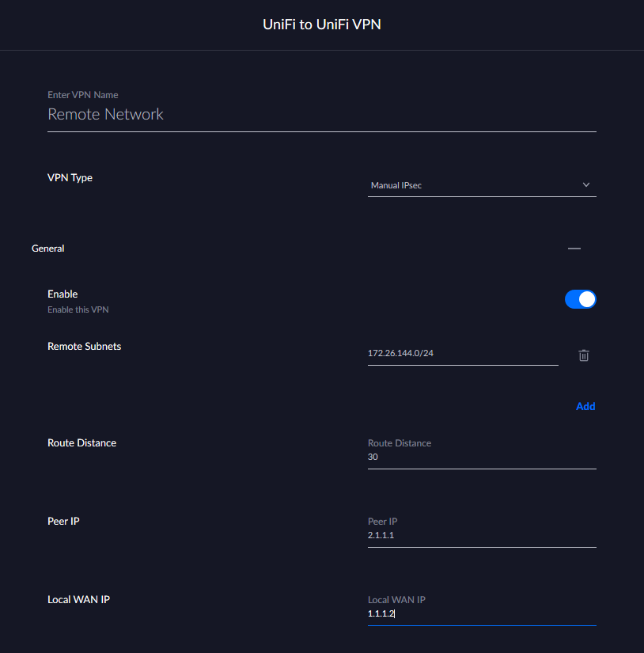Click the UniFi to UniFi VPN title
The height and width of the screenshot is (653, 644).
(x=322, y=25)
